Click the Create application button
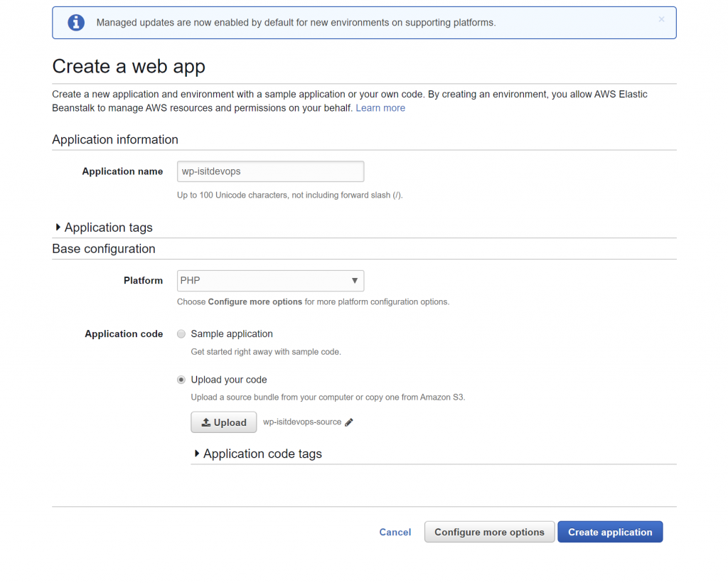This screenshot has width=728, height=583. (610, 532)
